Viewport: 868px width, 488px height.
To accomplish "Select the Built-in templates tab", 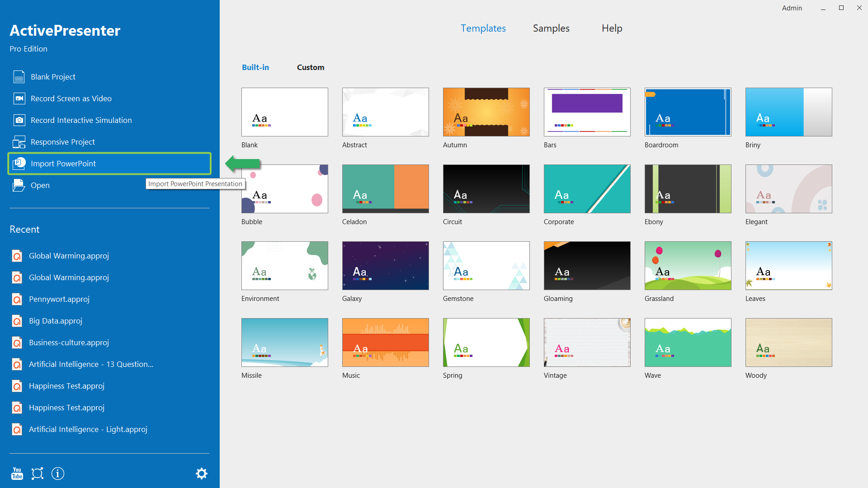I will coord(255,67).
